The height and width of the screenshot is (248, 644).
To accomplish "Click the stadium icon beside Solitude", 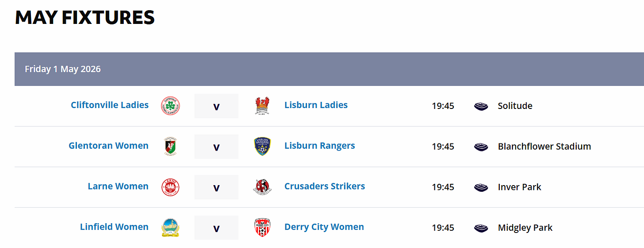I will click(x=481, y=106).
